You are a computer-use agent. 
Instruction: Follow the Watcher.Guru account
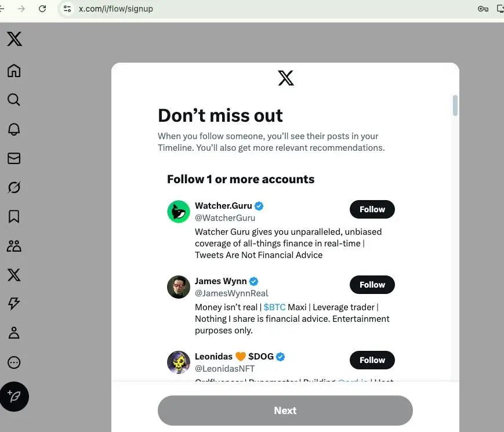point(372,209)
